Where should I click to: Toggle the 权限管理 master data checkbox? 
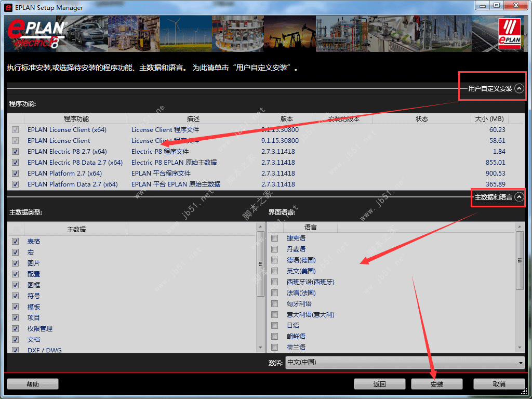coord(15,328)
